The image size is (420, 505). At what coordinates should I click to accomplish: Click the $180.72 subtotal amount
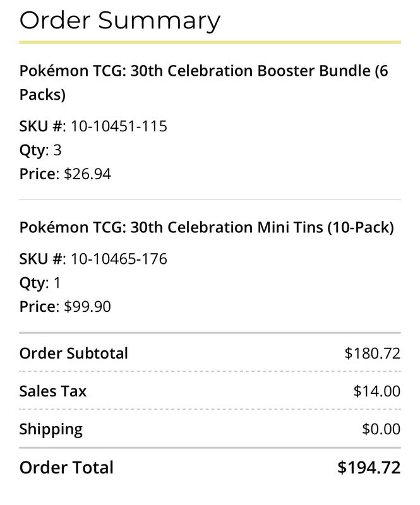point(372,353)
